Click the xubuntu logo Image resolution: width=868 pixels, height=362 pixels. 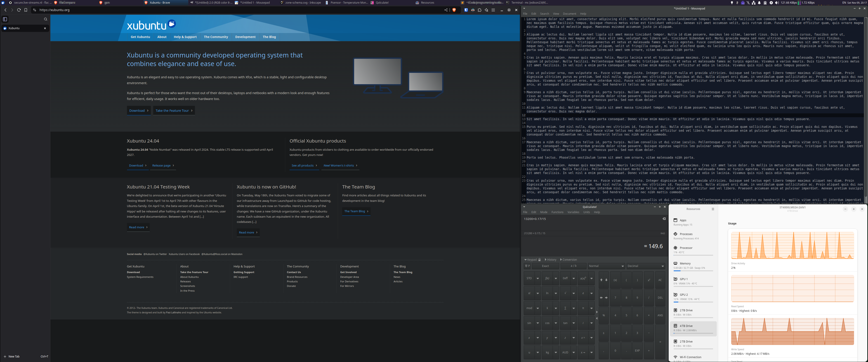pyautogui.click(x=151, y=25)
